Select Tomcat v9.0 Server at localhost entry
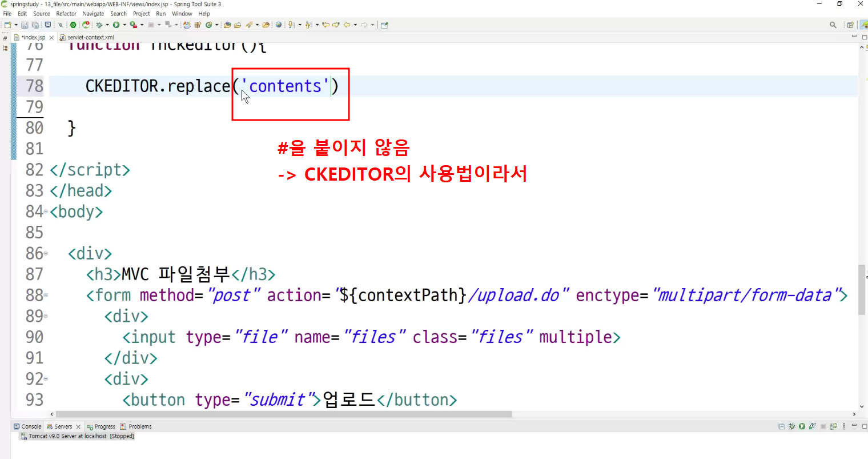 [77, 436]
